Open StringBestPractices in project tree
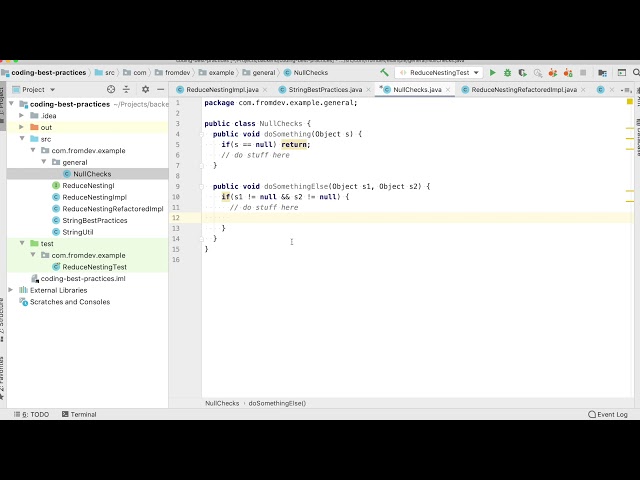Screen dimensions: 640x480 point(95,220)
